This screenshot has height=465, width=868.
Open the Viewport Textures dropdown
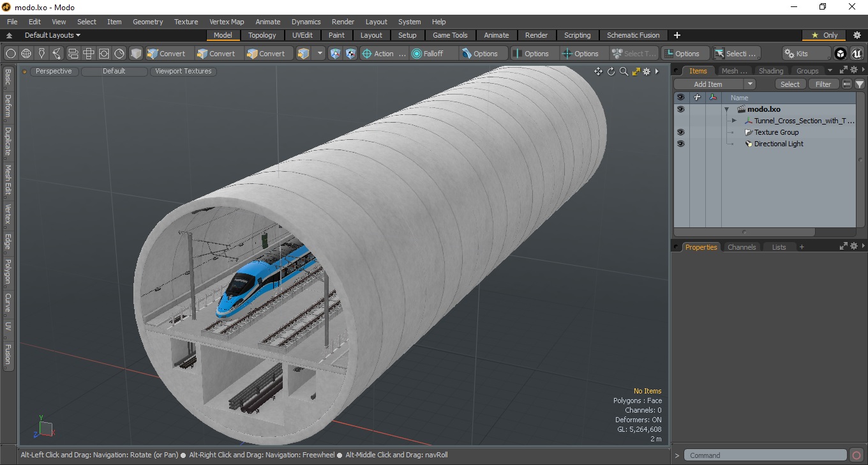pyautogui.click(x=183, y=72)
